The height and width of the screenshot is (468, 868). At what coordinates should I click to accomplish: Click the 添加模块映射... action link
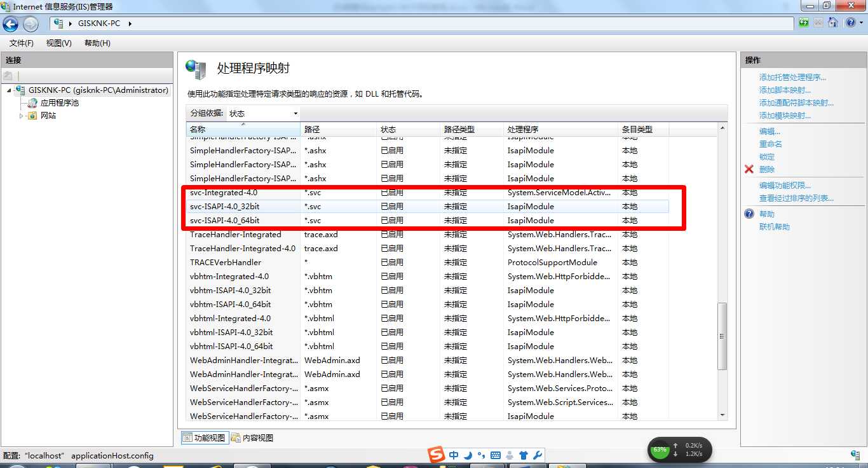coord(785,116)
